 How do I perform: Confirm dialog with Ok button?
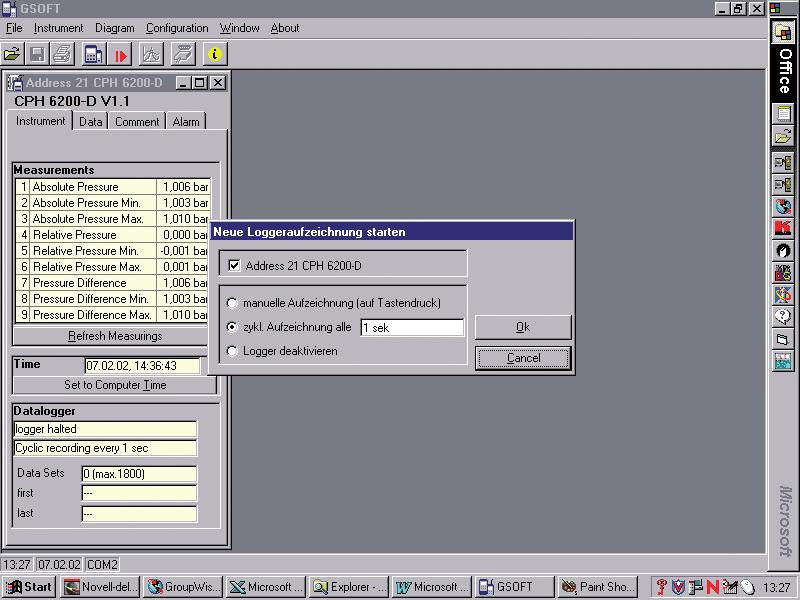[x=523, y=327]
